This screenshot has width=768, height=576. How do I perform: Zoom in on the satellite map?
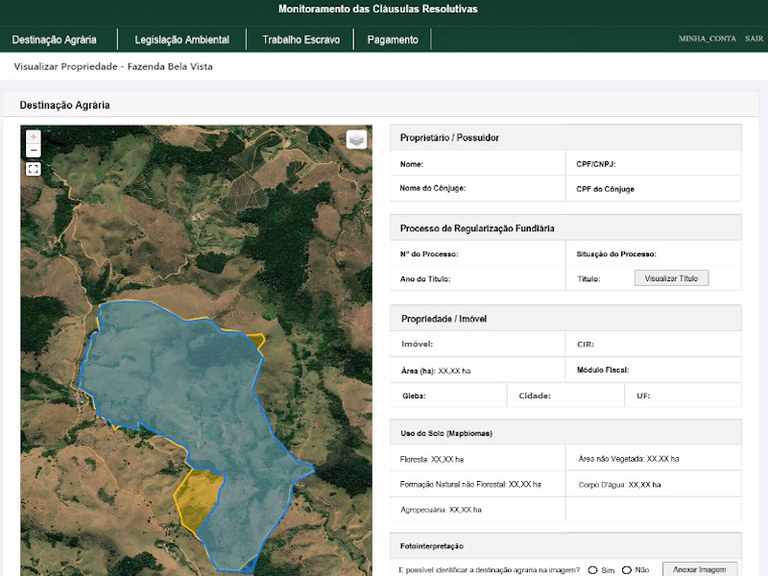click(33, 136)
